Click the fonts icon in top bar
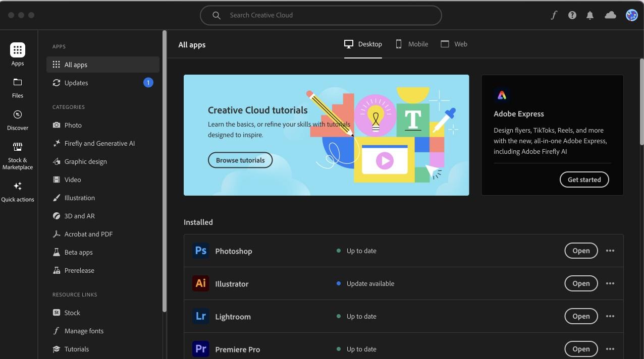Image resolution: width=644 pixels, height=359 pixels. 554,15
